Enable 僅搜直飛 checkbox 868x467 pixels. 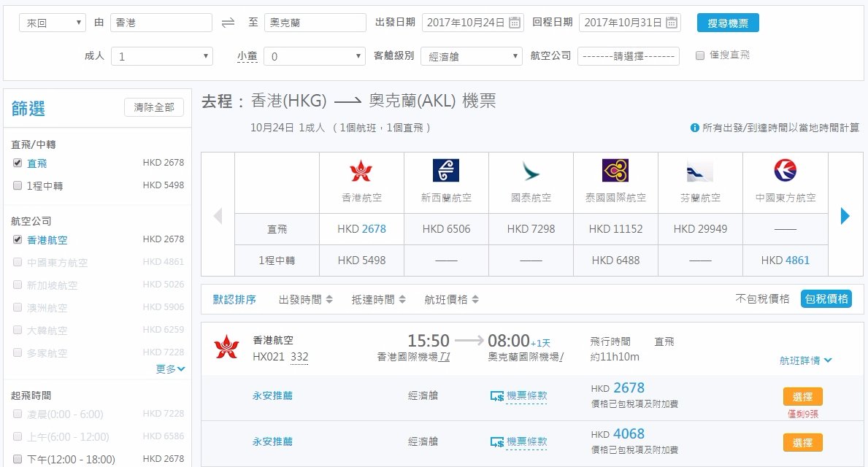point(699,55)
